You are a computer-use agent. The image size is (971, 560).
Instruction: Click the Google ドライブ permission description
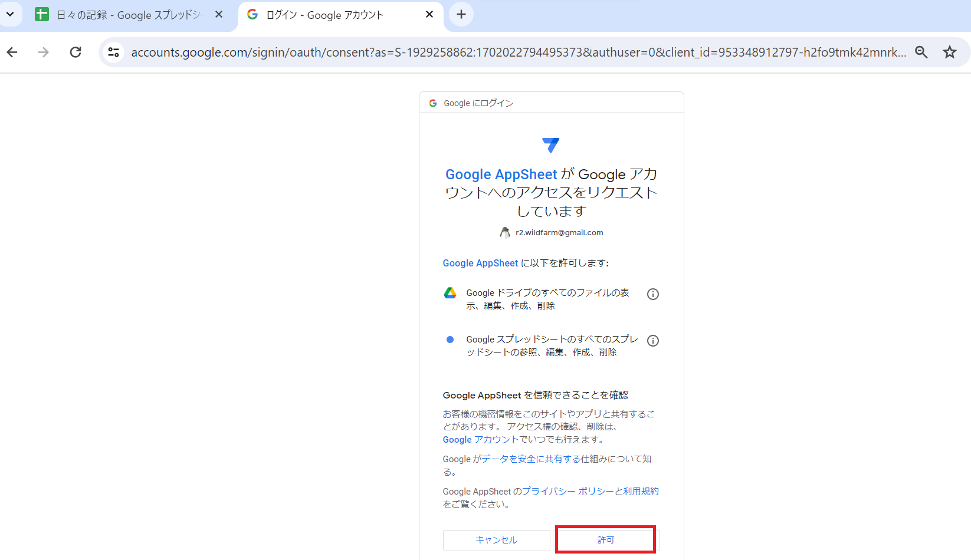tap(547, 299)
